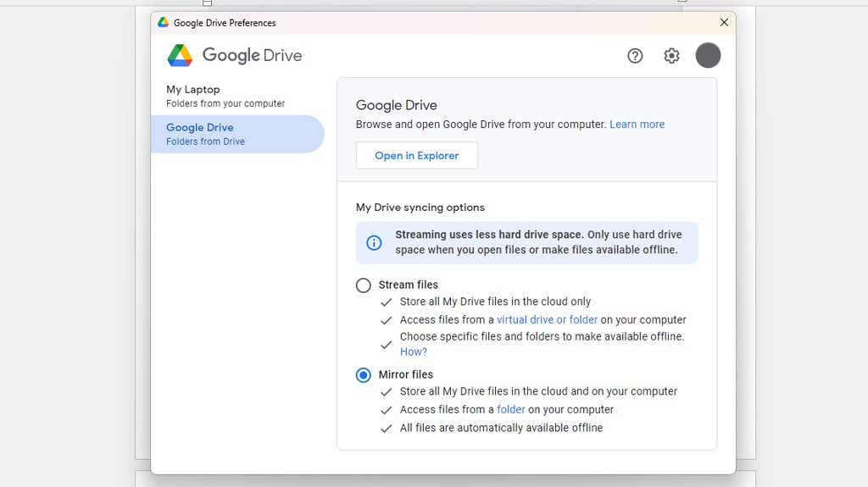Viewport: 868px width, 487px height.
Task: Select Google Drive Folders from Drive tab
Action: pyautogui.click(x=237, y=134)
